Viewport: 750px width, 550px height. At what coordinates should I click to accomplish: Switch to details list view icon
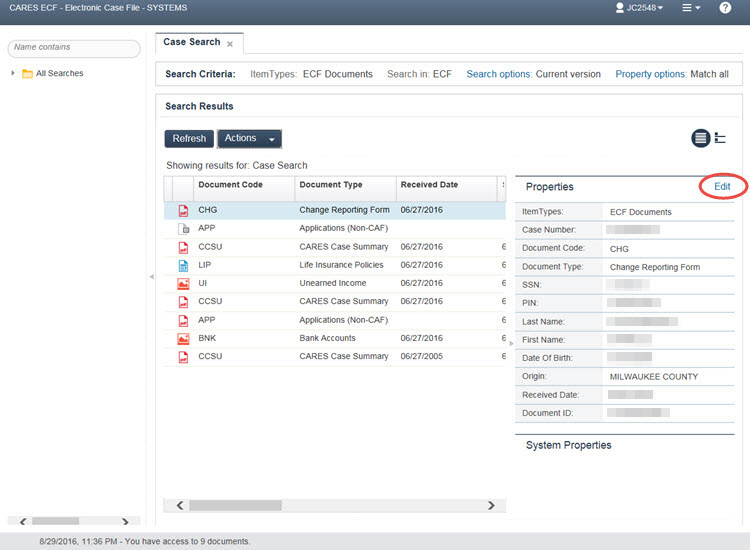[x=701, y=138]
